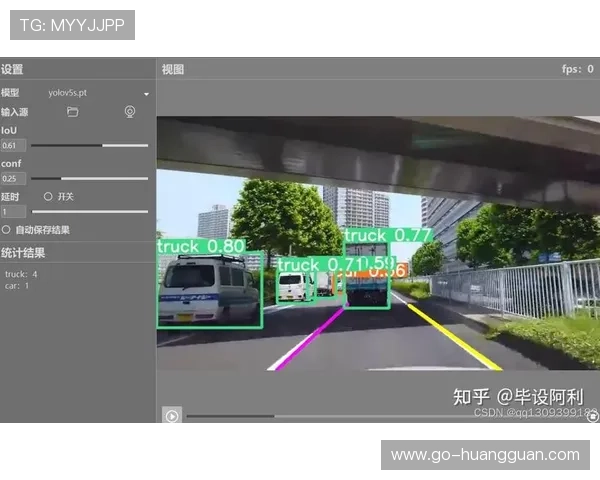The image size is (600, 480).
Task: Click the 'car: 1' statistics entry
Action: point(16,286)
